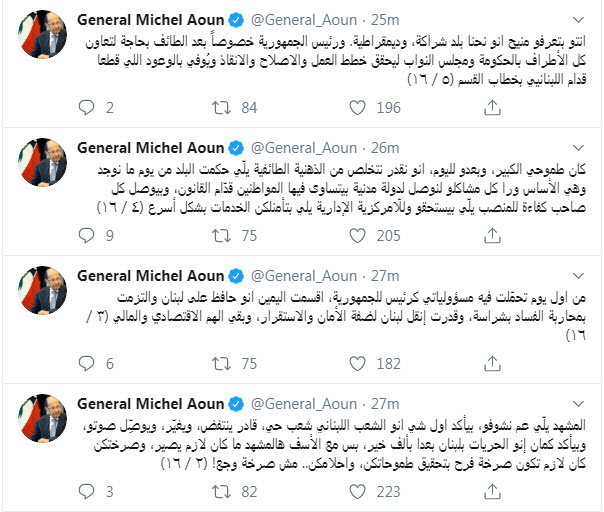Viewport: 604px width, 512px height.
Task: Open General Michel Aoun's name on top tweet
Action: coord(158,19)
